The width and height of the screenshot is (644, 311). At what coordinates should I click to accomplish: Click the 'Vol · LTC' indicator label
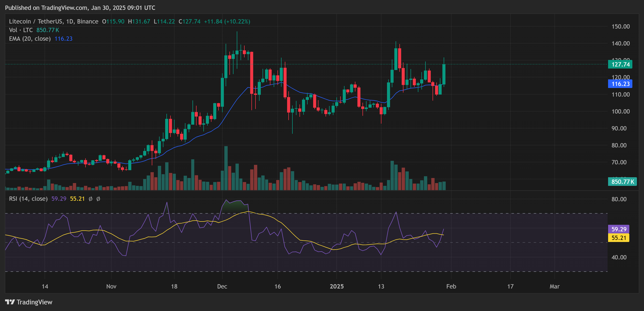pos(21,30)
